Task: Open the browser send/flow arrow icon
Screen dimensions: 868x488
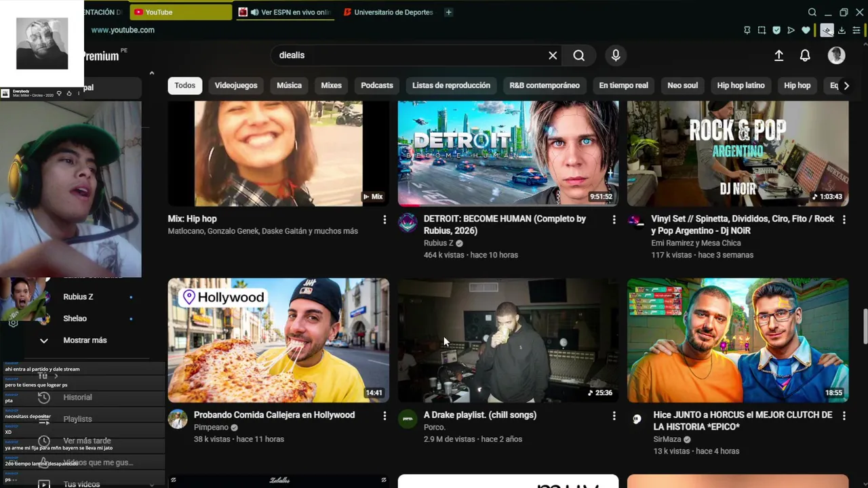Action: click(x=791, y=30)
